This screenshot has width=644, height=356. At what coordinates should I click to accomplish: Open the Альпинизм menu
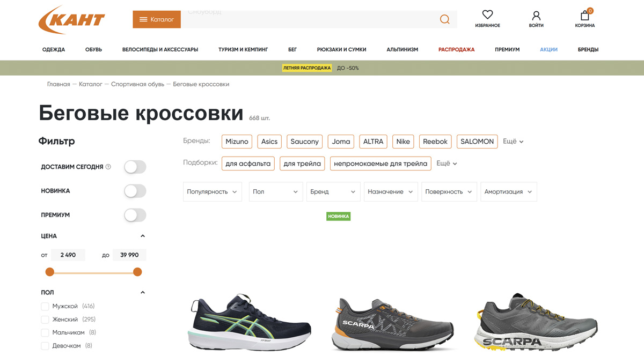coord(402,49)
